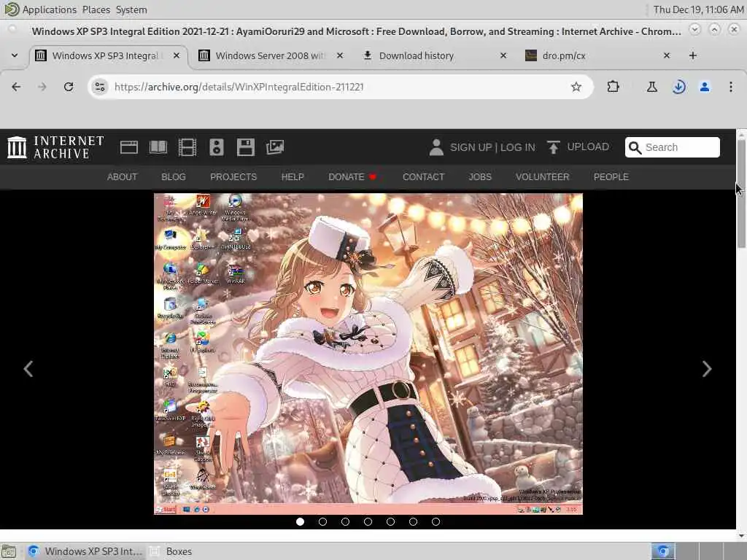Click the clock in top panel
Screen dimensions: 747x560
pyautogui.click(x=698, y=9)
